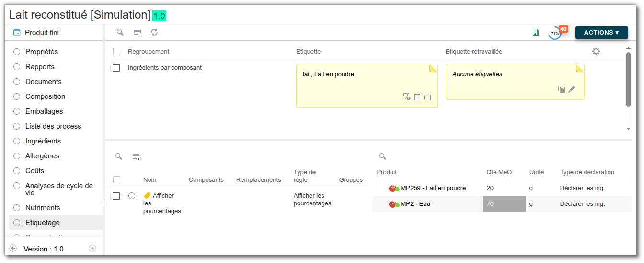Viewport: 644px width, 263px height.
Task: Click the search icon in top labeling toolbar
Action: (x=120, y=32)
